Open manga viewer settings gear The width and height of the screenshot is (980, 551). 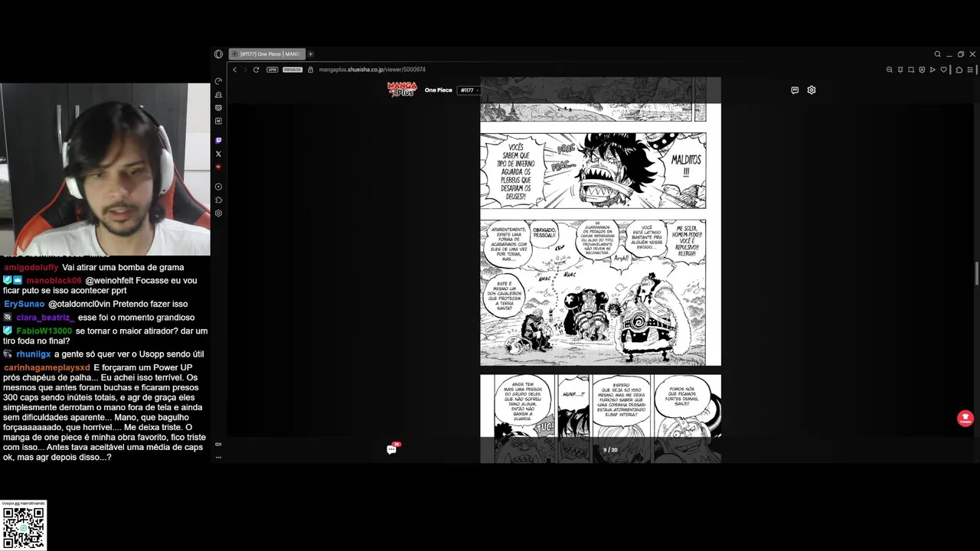812,90
